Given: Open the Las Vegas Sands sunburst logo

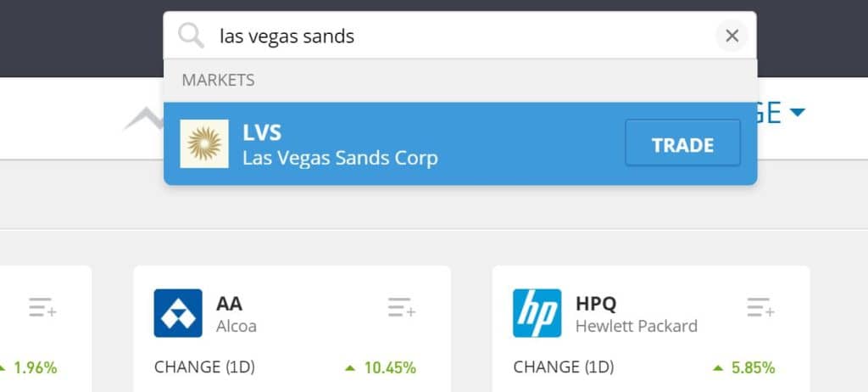Looking at the screenshot, I should click(x=204, y=143).
